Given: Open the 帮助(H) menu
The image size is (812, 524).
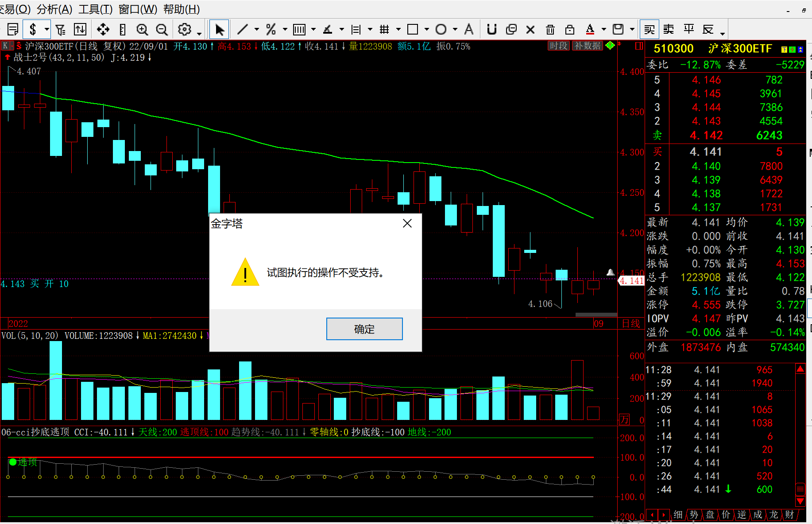Looking at the screenshot, I should [182, 9].
